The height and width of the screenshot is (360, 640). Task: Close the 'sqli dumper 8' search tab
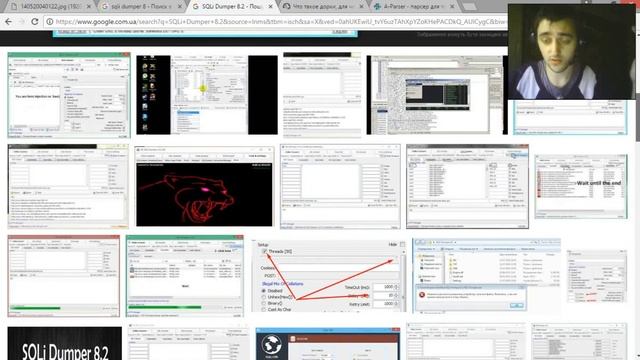coord(180,7)
